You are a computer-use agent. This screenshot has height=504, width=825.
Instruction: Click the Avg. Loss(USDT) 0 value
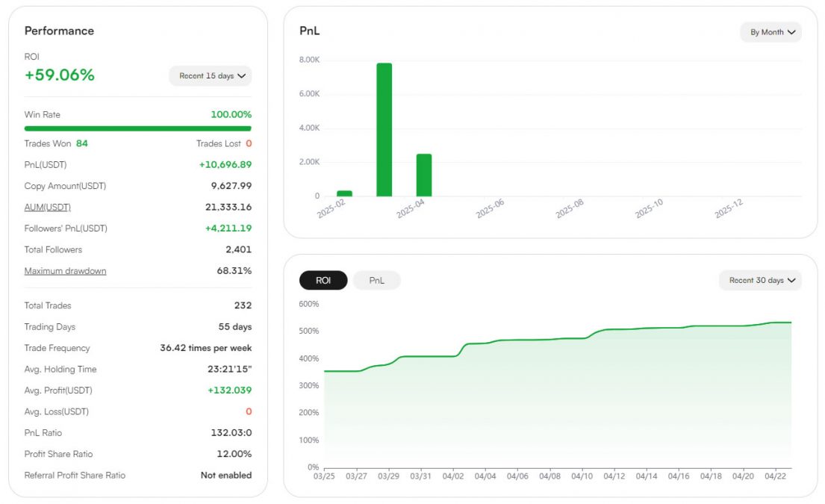(x=249, y=411)
